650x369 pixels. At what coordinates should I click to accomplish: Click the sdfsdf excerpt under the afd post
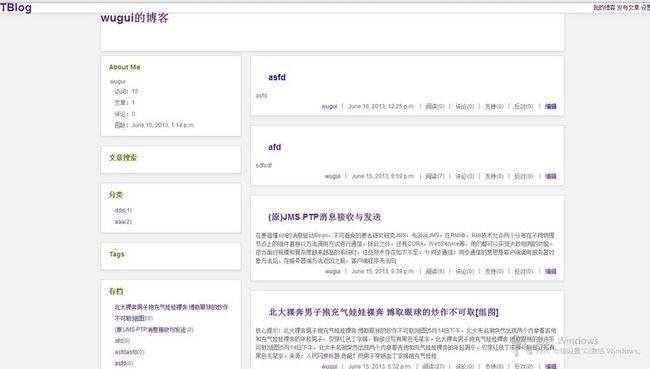point(264,165)
